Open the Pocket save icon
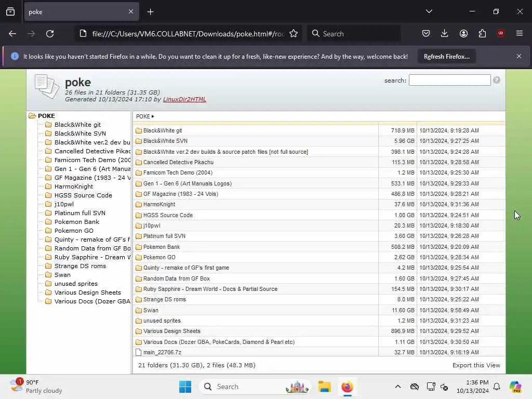The width and height of the screenshot is (532, 399). coord(426,34)
